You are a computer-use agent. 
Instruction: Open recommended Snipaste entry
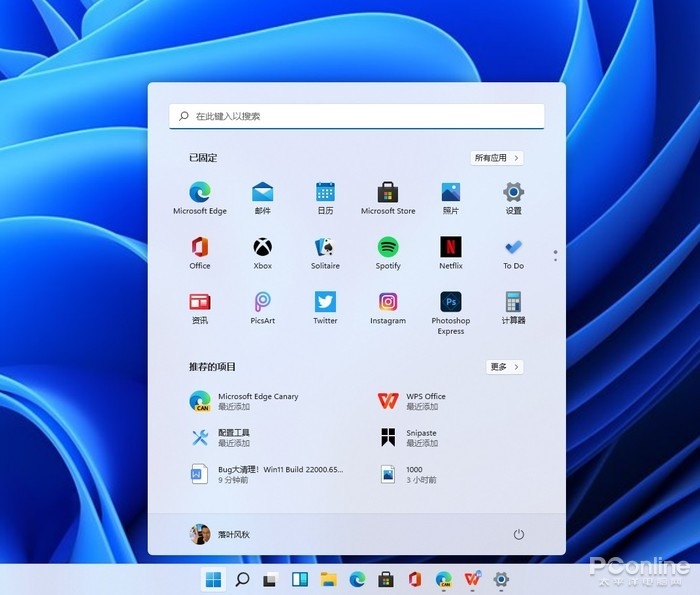coord(410,438)
